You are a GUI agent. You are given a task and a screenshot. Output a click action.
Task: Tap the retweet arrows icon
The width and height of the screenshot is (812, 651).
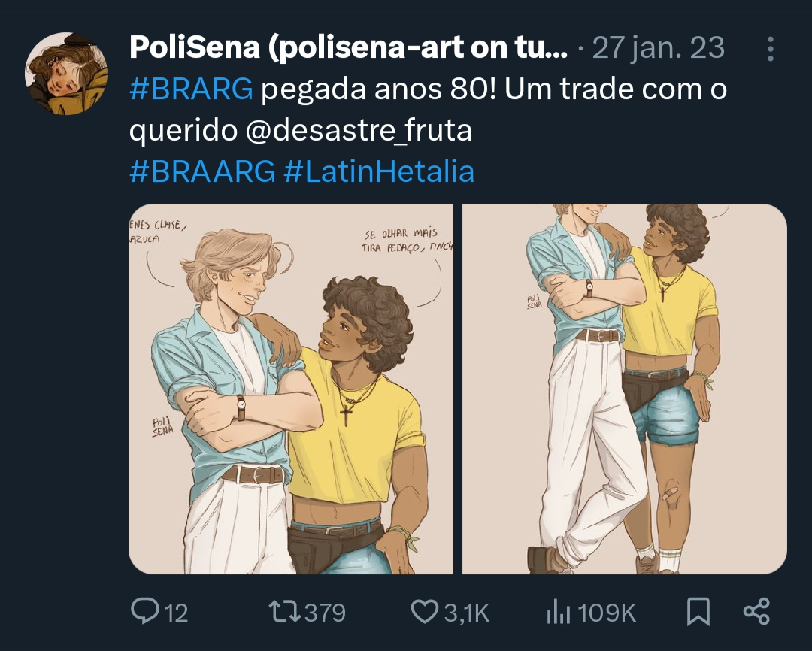pyautogui.click(x=286, y=611)
